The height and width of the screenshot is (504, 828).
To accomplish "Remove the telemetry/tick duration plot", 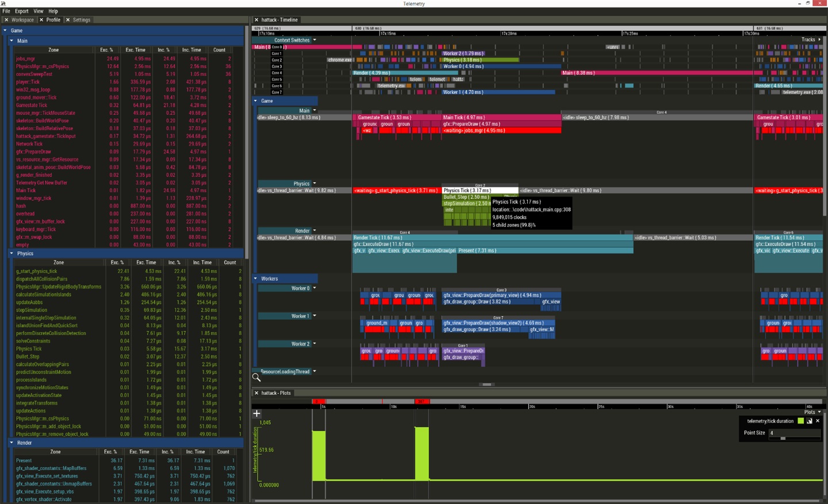I will (818, 421).
